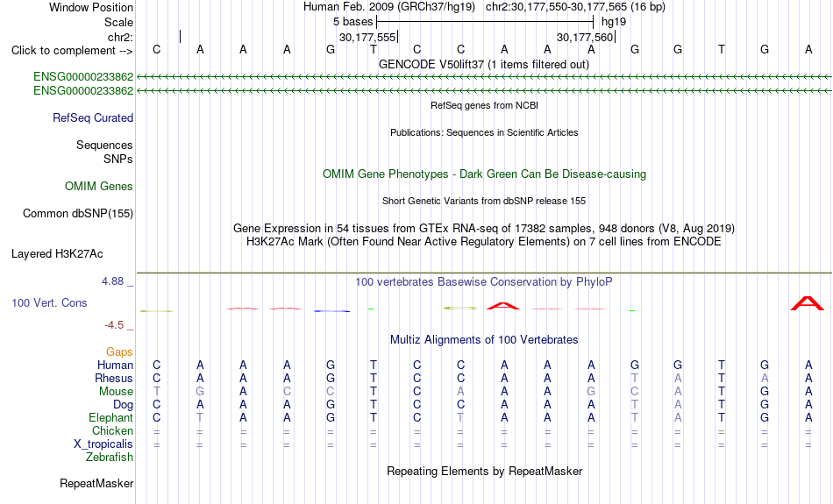The image size is (833, 504).
Task: Select the Elephant alignment row label
Action: 110,417
